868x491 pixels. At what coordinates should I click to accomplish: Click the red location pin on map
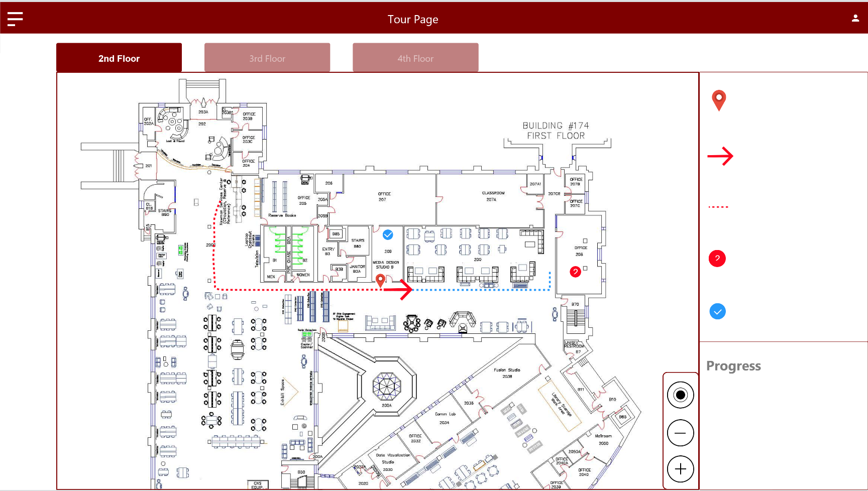[381, 280]
